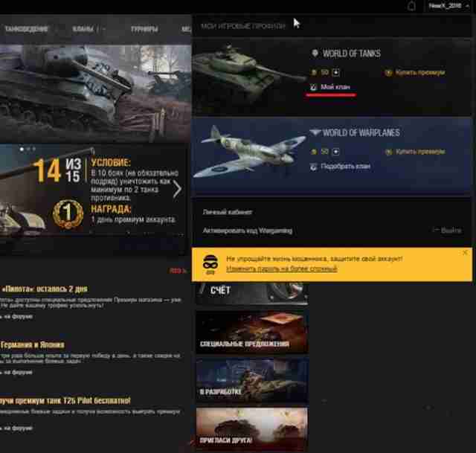Go to next slide with carousel arrow
Image resolution: width=476 pixels, height=453 pixels.
[x=177, y=189]
